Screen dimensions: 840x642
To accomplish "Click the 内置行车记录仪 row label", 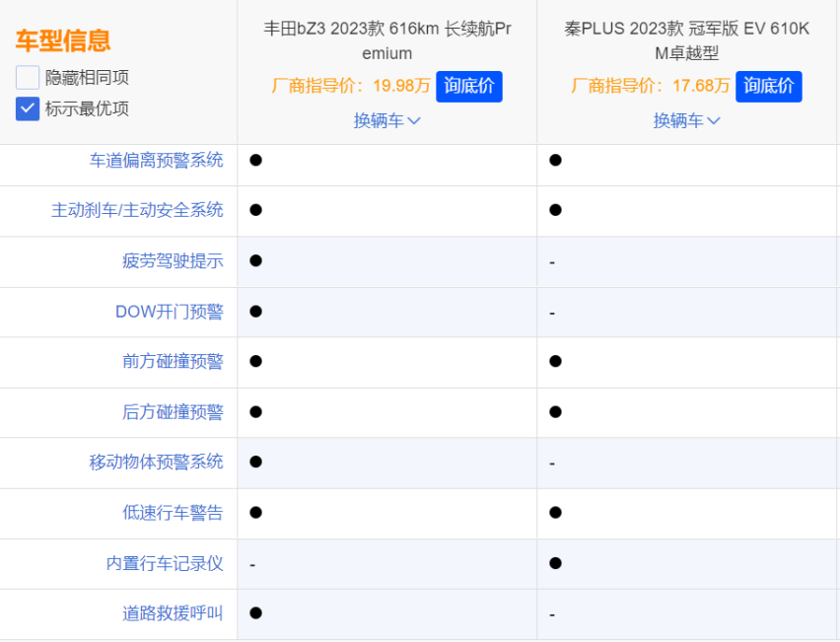I will tap(165, 563).
